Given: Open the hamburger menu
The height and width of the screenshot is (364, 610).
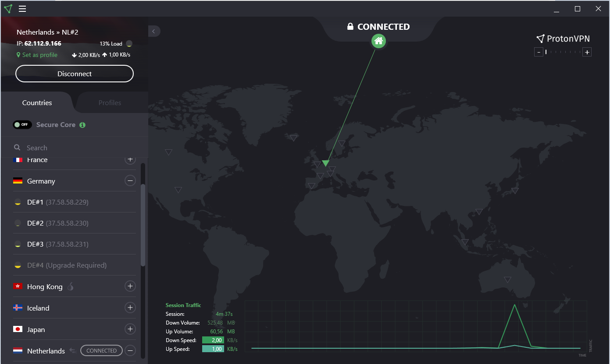Looking at the screenshot, I should coord(22,9).
